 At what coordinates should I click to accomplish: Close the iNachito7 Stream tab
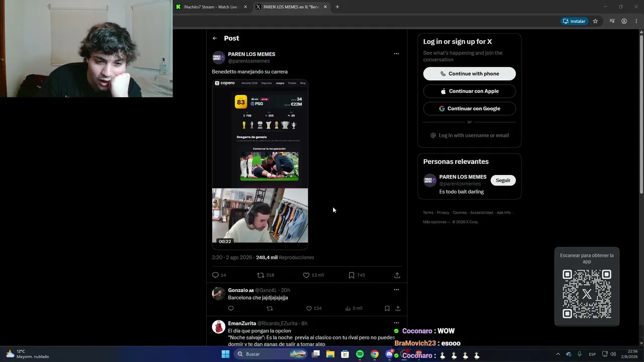[246, 7]
